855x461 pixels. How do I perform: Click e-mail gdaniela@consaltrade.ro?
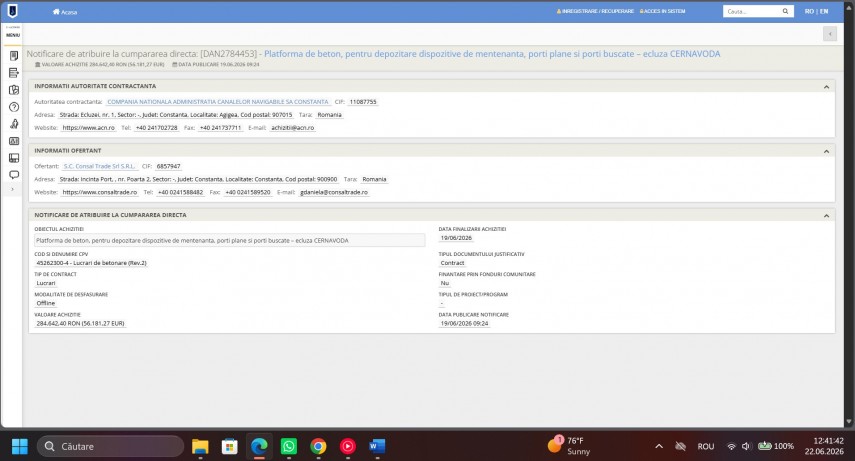334,192
